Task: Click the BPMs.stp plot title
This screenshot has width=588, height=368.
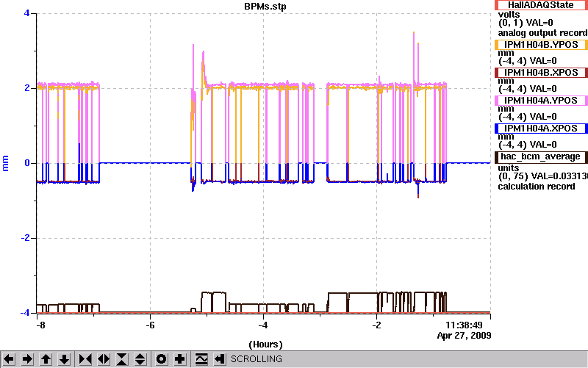Action: 265,7
